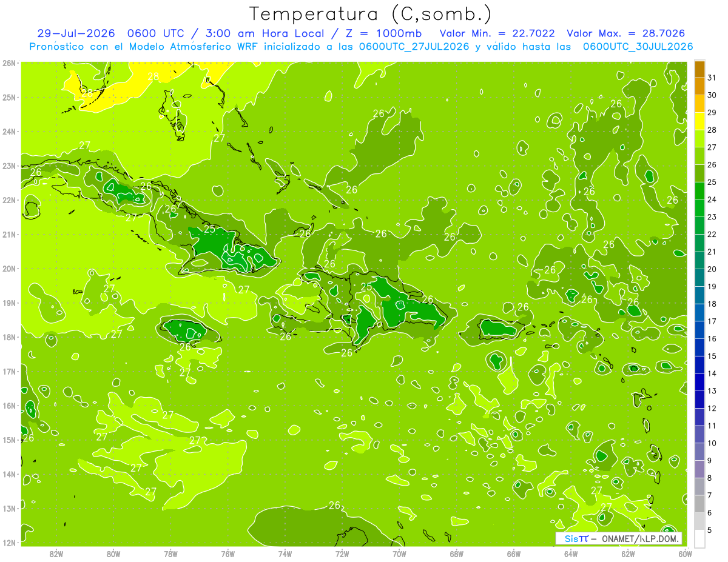The width and height of the screenshot is (728, 562).
Task: Click the blue swatch between colorbar 16 and 17
Action: point(699,330)
